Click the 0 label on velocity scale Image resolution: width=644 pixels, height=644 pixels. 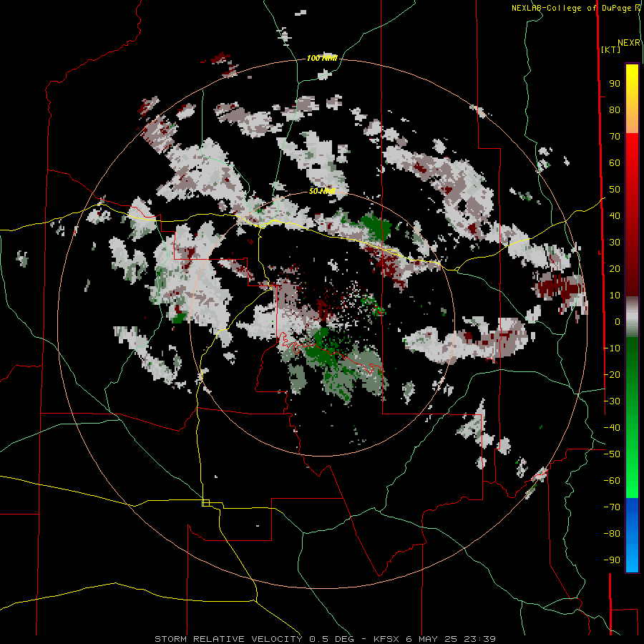pos(618,321)
